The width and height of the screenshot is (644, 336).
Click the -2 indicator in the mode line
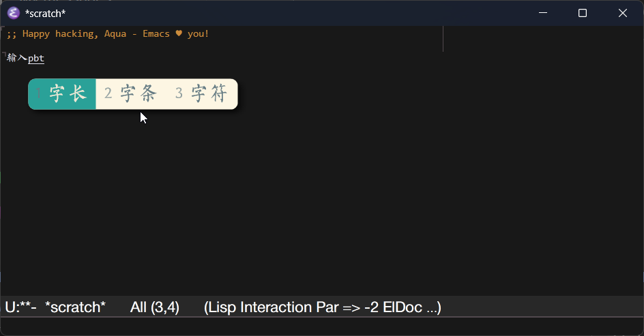tap(371, 307)
